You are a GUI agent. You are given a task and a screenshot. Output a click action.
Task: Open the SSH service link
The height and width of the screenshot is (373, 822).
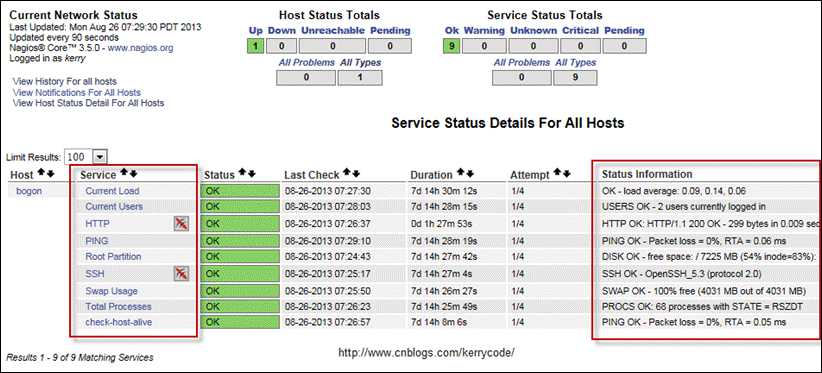[94, 273]
